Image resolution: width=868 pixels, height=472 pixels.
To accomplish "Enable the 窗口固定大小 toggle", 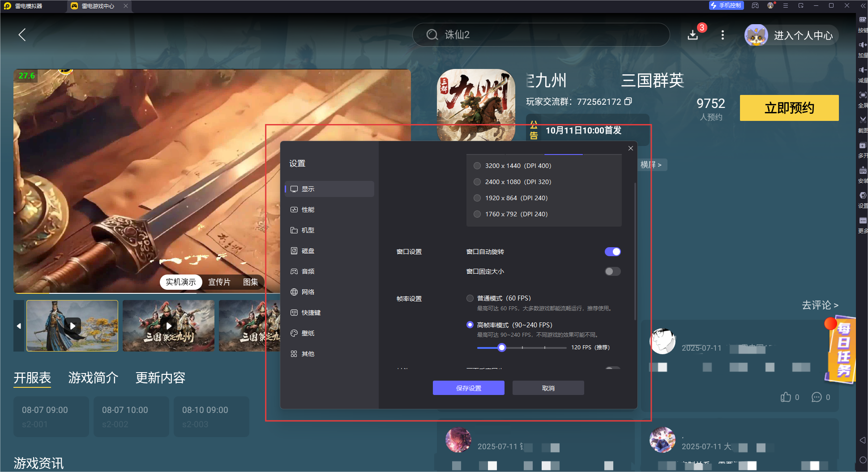I will click(612, 271).
